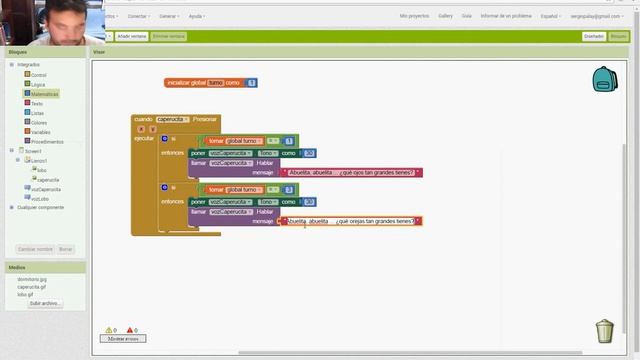Open mutator gear of the turno = 1 si block

[164, 138]
